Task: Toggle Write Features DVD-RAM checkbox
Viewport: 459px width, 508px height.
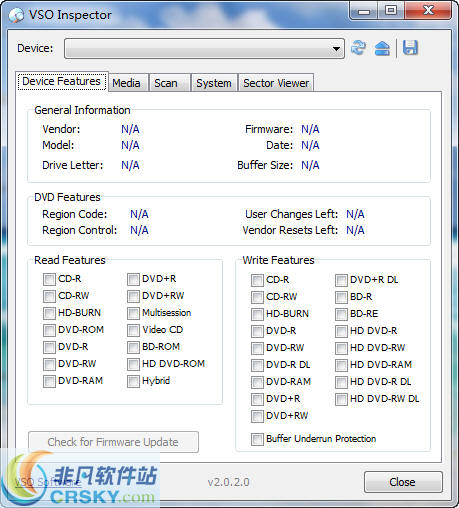Action: pyautogui.click(x=257, y=382)
